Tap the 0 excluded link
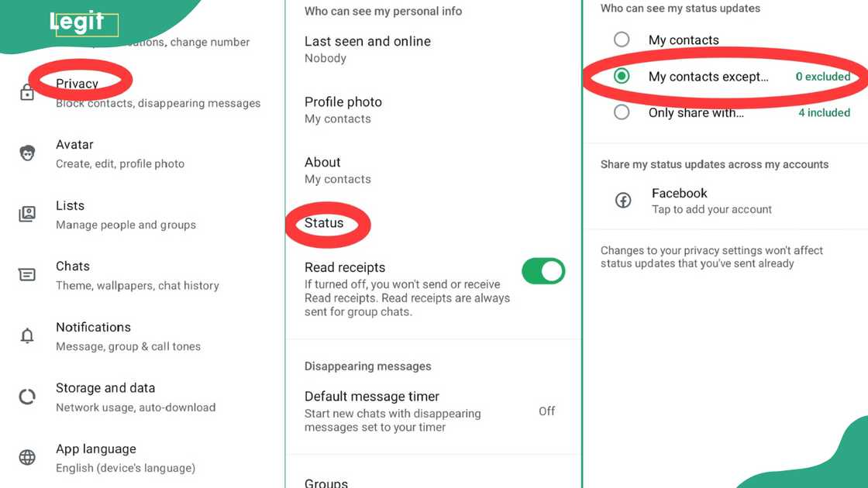Screen dimensions: 868x488 click(822, 77)
